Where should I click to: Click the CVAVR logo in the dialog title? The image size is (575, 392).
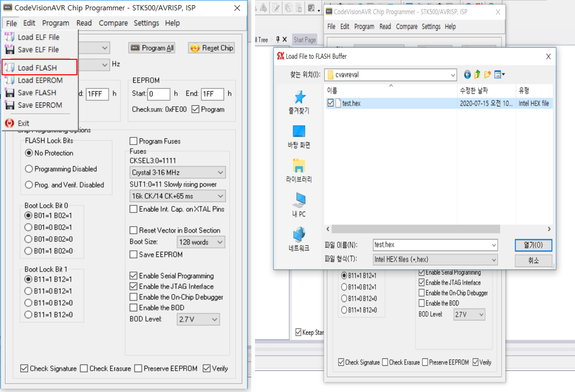coord(281,56)
